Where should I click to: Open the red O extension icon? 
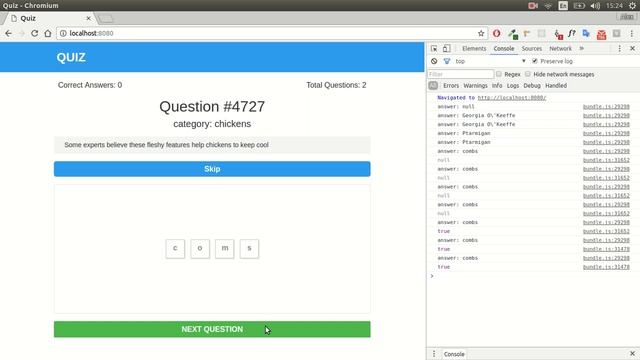pyautogui.click(x=497, y=33)
